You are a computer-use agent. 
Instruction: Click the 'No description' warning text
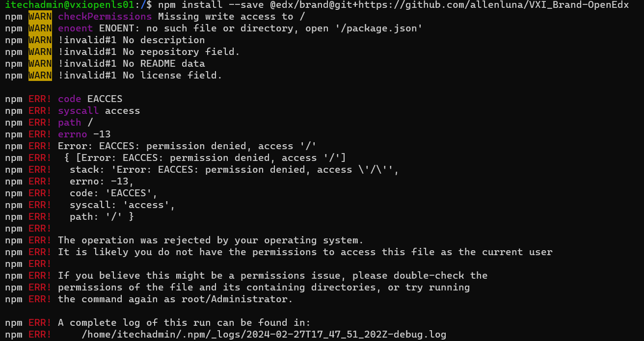tap(164, 40)
